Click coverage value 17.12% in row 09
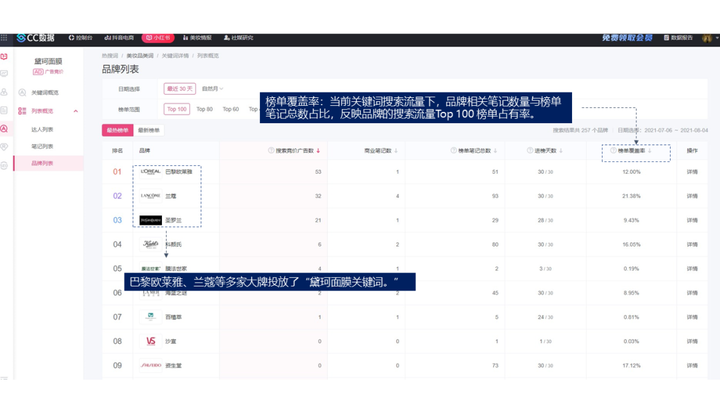The image size is (720, 405). [x=631, y=366]
